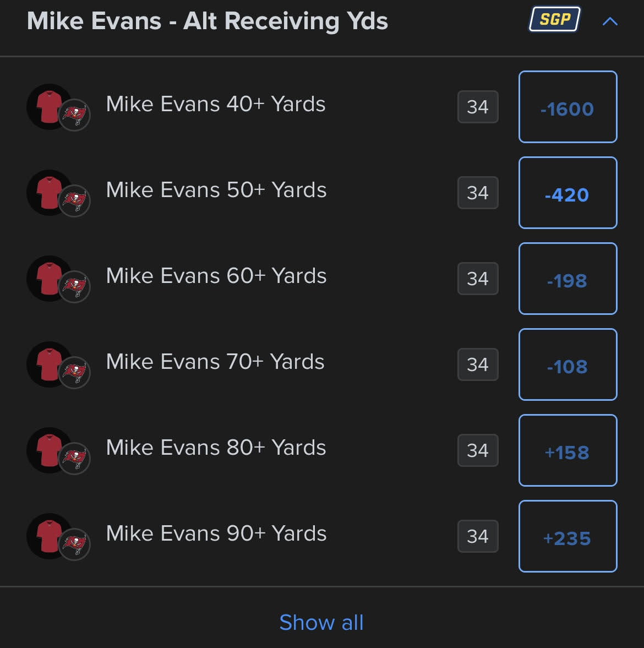644x648 pixels.
Task: Tap the Show all link
Action: [321, 622]
